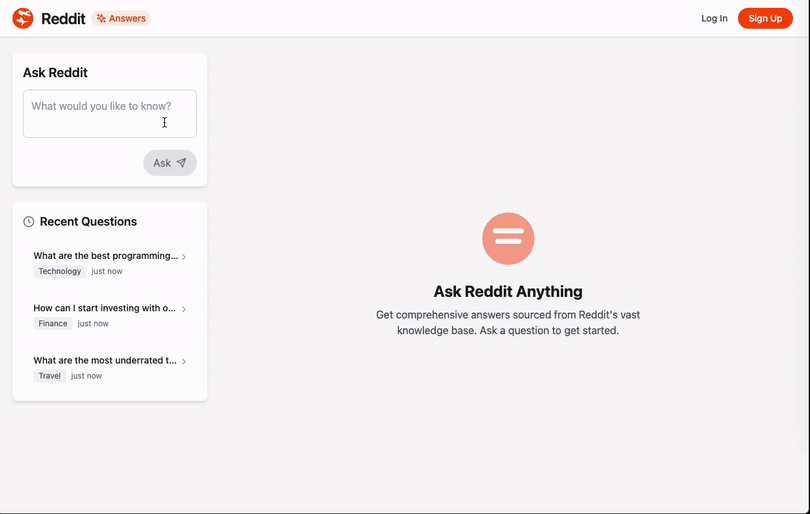This screenshot has width=810, height=514.
Task: Open 'How can I start investing' question
Action: pyautogui.click(x=104, y=308)
